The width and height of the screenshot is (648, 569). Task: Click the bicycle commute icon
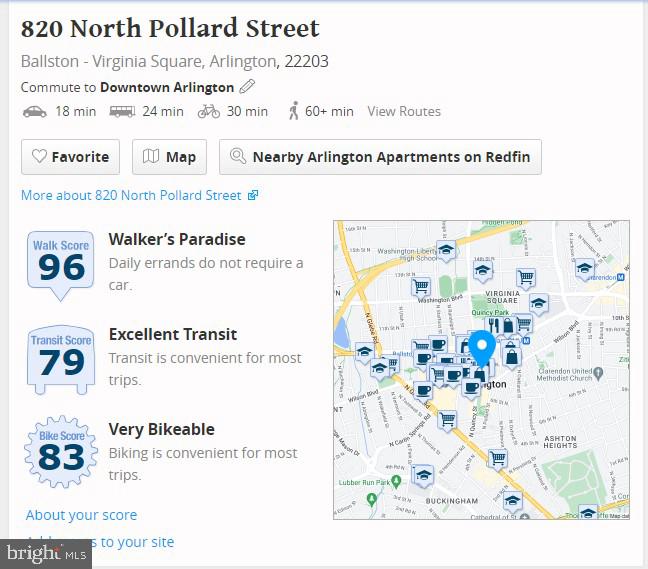208,112
